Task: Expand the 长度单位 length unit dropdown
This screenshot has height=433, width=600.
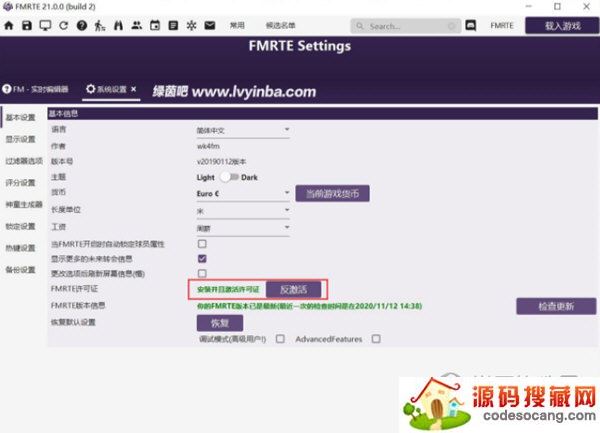Action: point(243,211)
